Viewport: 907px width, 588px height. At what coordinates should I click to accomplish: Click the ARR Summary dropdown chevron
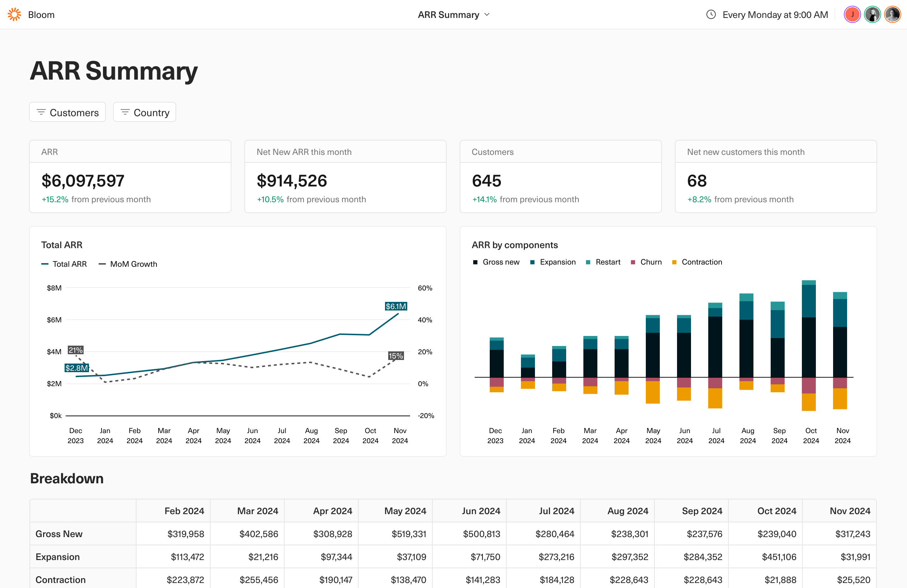pos(486,15)
